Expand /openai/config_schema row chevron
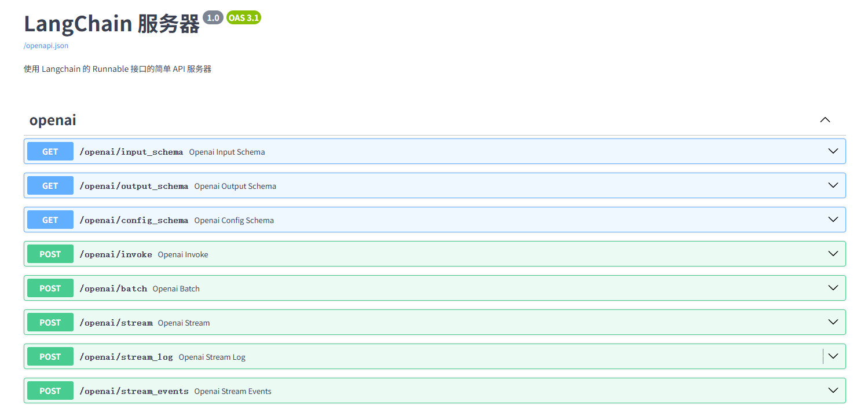The image size is (868, 416). (x=833, y=220)
